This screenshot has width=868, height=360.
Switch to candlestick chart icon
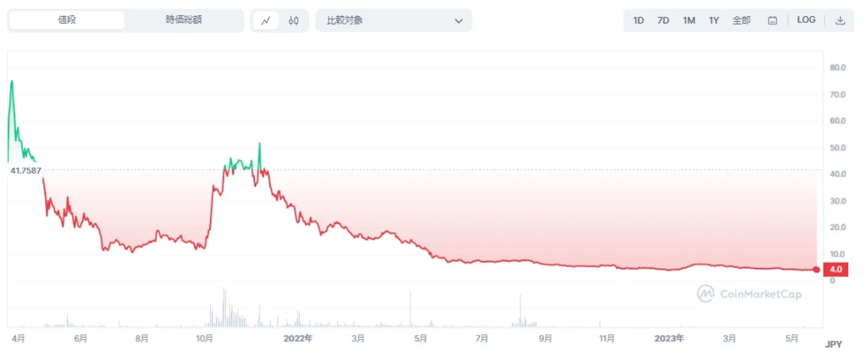pos(293,21)
